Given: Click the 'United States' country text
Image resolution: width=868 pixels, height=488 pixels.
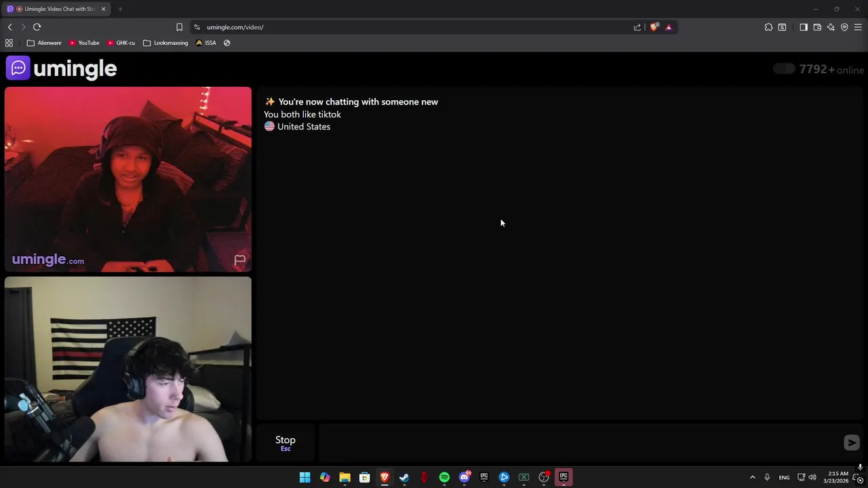Looking at the screenshot, I should [304, 127].
